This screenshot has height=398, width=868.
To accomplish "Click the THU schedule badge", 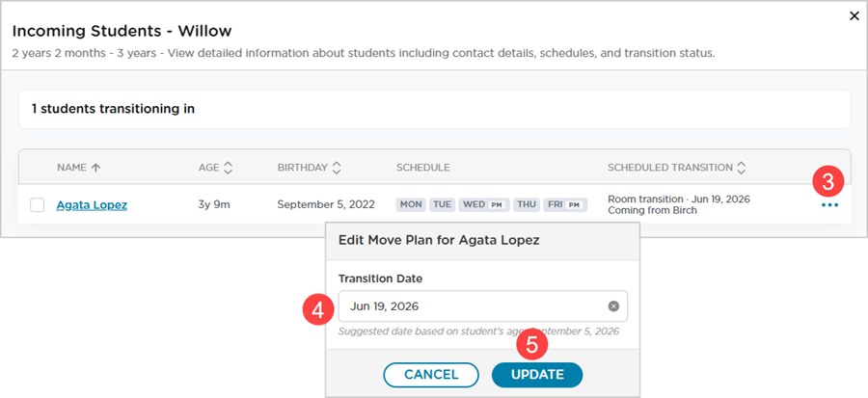I will click(x=527, y=204).
